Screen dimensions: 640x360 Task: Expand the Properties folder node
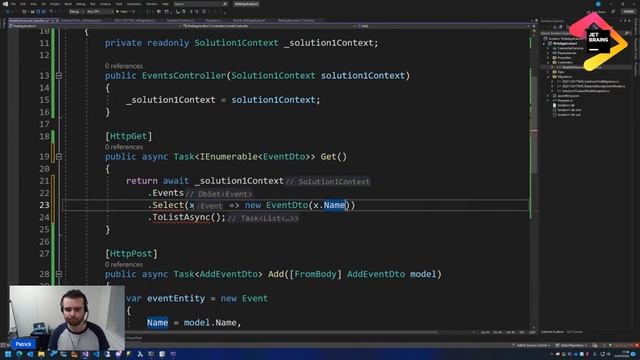(x=548, y=58)
